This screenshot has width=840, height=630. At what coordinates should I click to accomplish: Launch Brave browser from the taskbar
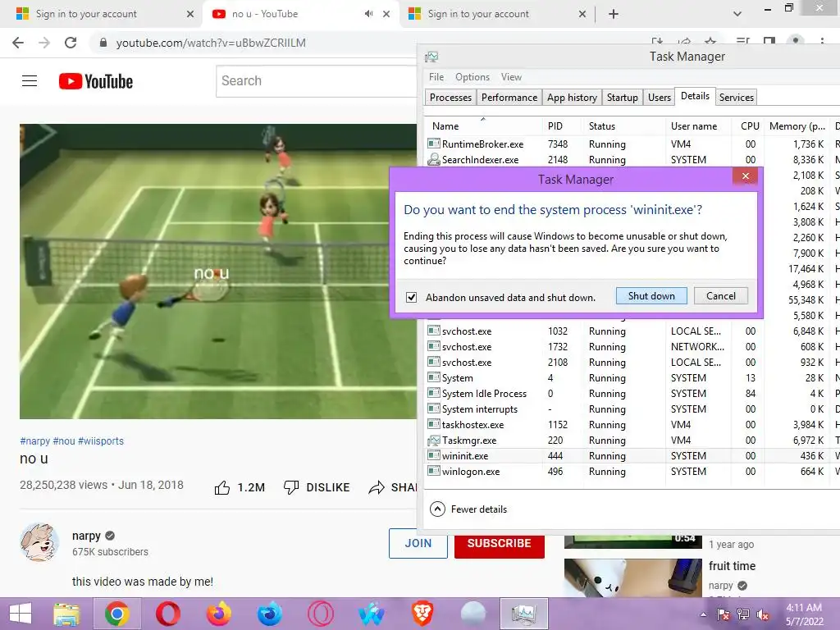click(422, 614)
